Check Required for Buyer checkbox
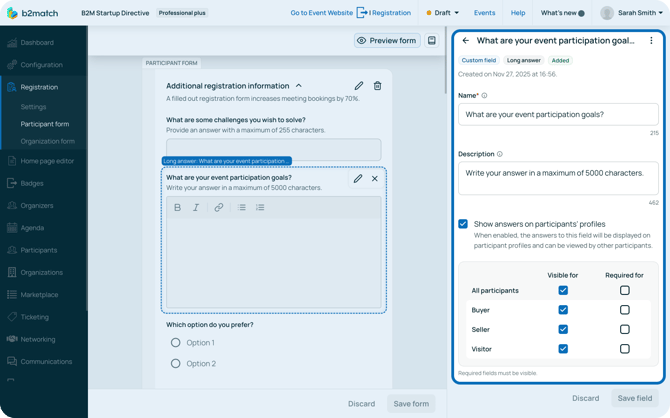670x418 pixels. point(624,310)
